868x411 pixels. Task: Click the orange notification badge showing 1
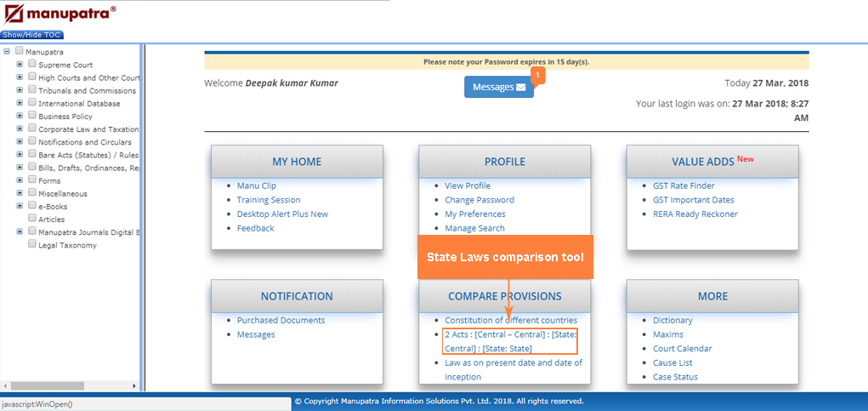(x=537, y=75)
